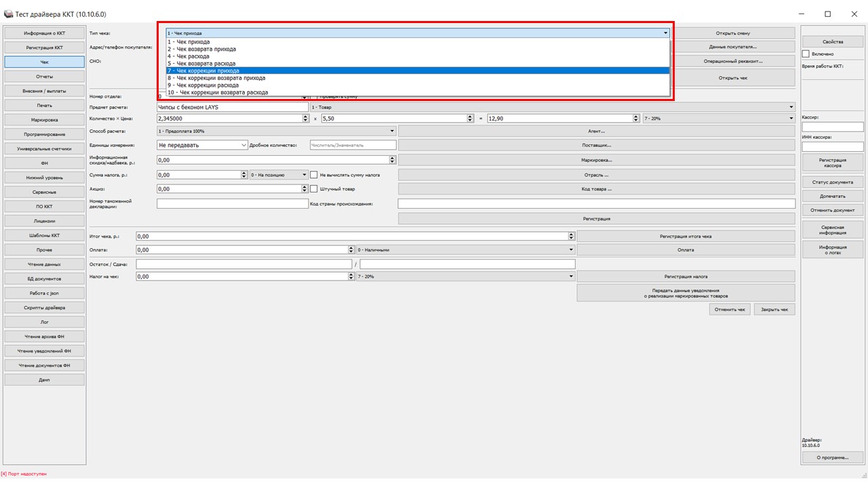Click the 'О программе...' button

click(832, 457)
